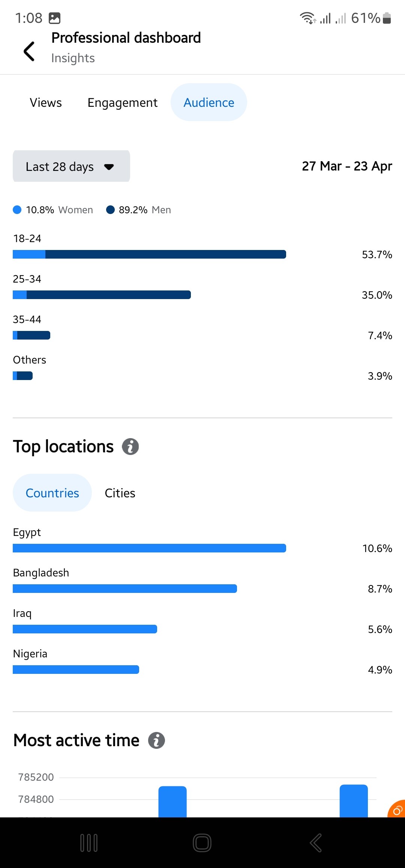Tap the 27 Mar - 23 Apr date range
The width and height of the screenshot is (405, 868).
click(347, 166)
